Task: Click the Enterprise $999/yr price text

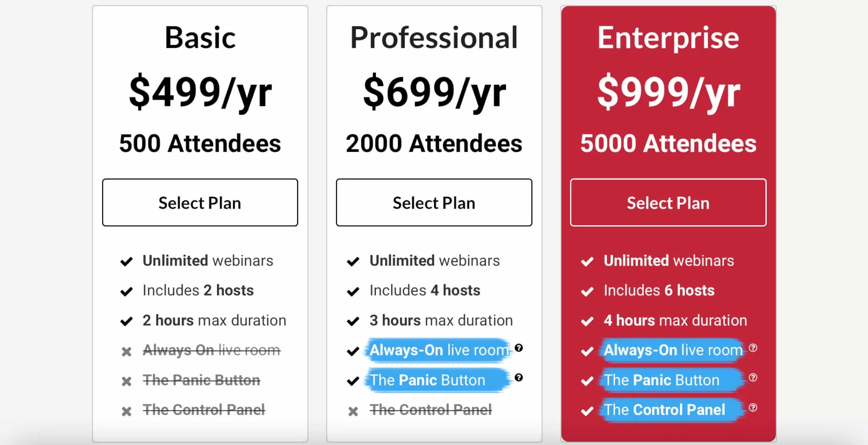Action: 668,92
